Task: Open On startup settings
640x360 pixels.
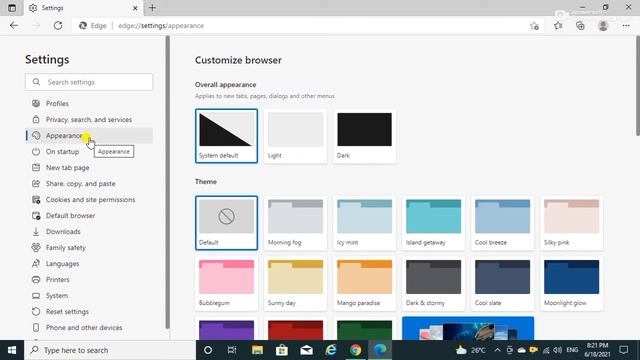Action: pyautogui.click(x=90, y=151)
